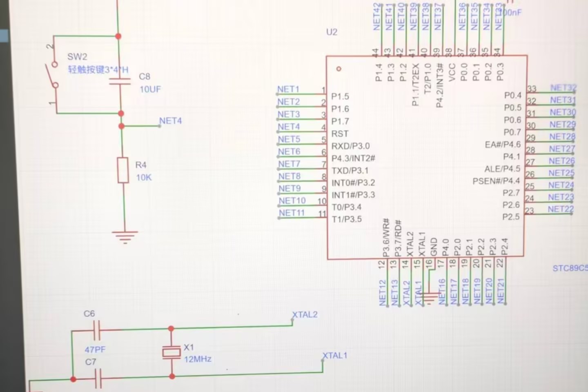Select the TXD/P3.1 pin name
This screenshot has width=588, height=392.
(350, 171)
